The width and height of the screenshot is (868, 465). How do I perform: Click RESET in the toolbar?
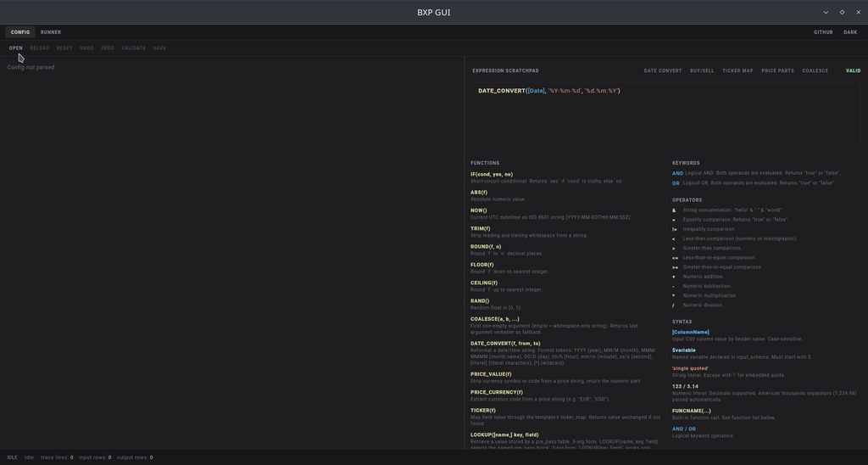click(x=64, y=48)
